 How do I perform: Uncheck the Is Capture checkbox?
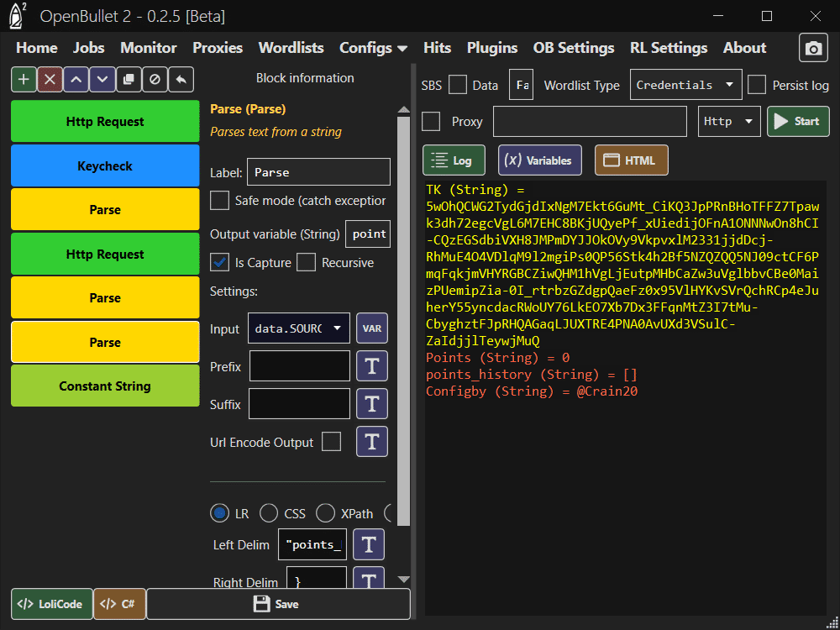click(219, 263)
